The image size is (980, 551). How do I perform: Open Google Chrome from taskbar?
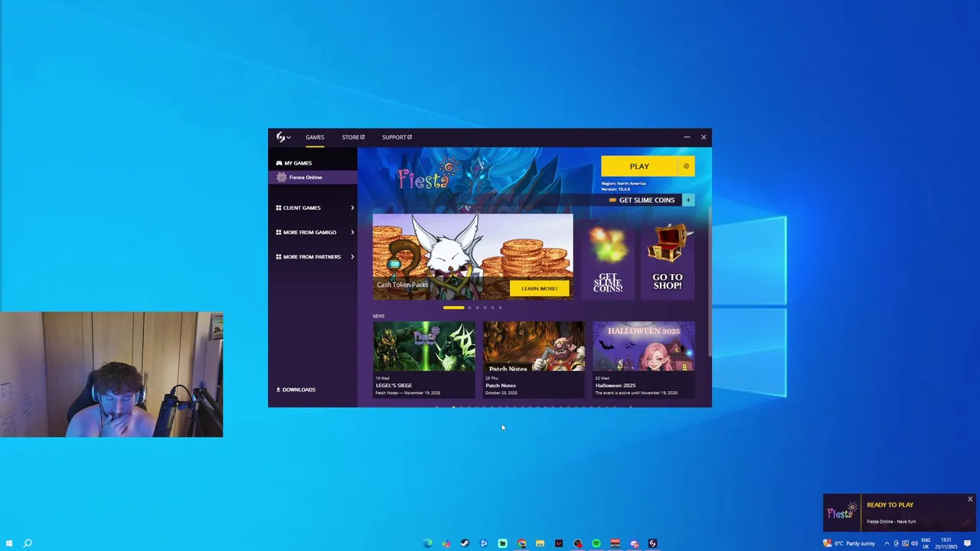coord(521,543)
